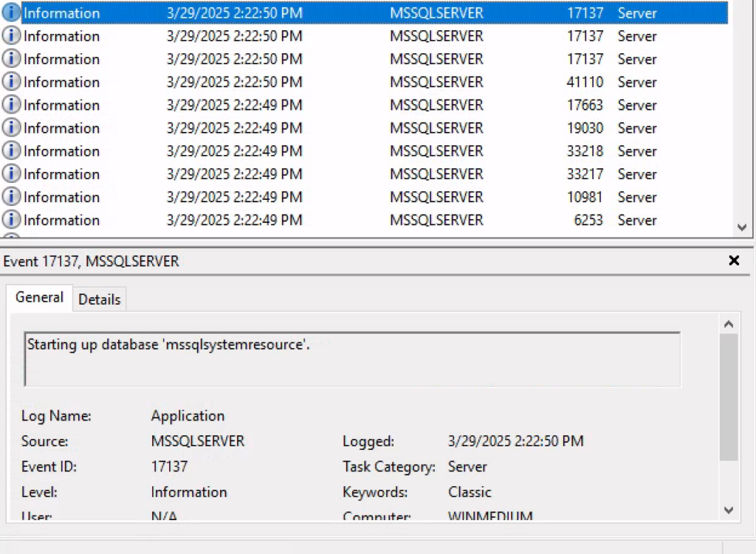Click the information icon for event 10981
Viewport: 756px width, 554px height.
coord(11,196)
